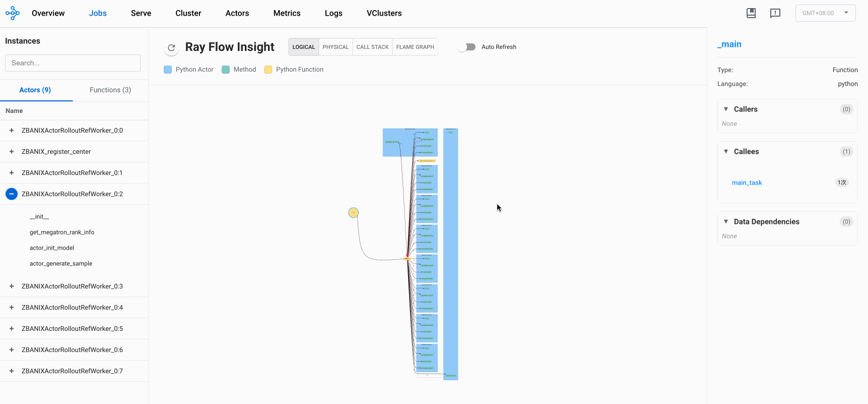The width and height of the screenshot is (868, 404).
Task: Open the VClusters page
Action: click(384, 13)
